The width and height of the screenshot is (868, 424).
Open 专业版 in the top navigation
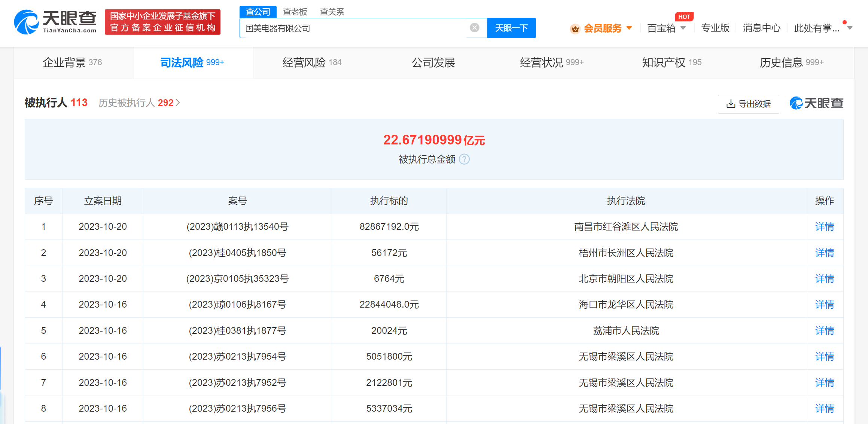pos(715,28)
